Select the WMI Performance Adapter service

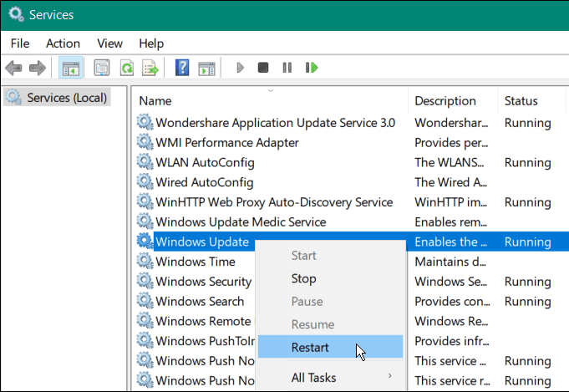click(x=226, y=143)
